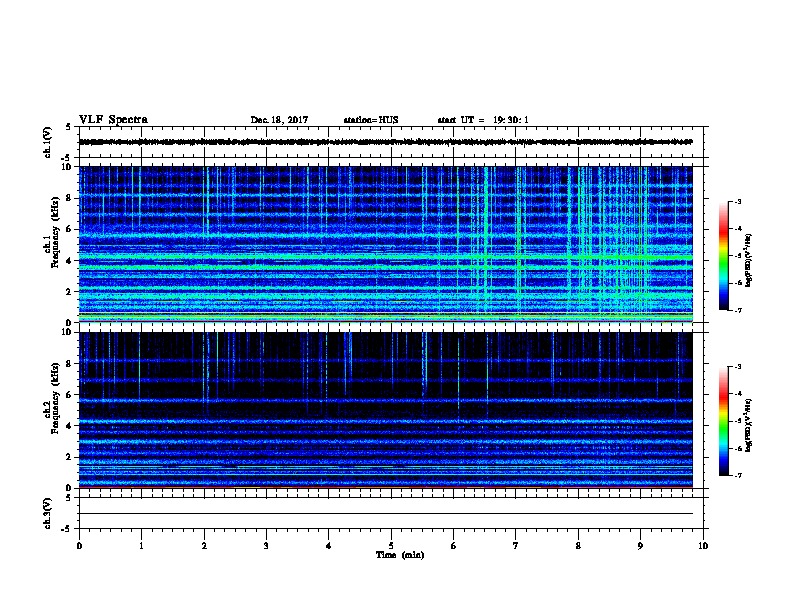This screenshot has height=612, width=792.
Task: Click the bottom time axis tick label "10"
Action: (x=703, y=546)
